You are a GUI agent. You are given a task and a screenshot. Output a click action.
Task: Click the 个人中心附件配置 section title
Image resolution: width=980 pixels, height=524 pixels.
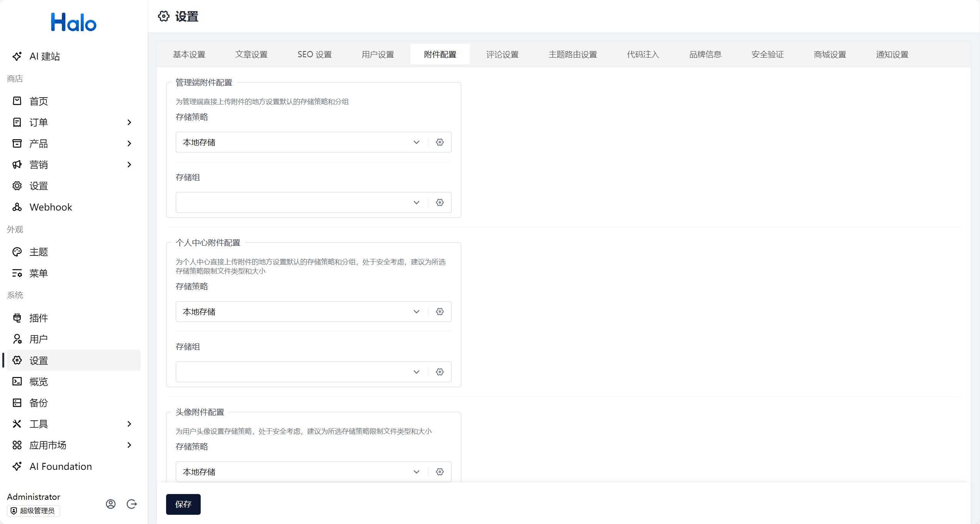pos(208,243)
